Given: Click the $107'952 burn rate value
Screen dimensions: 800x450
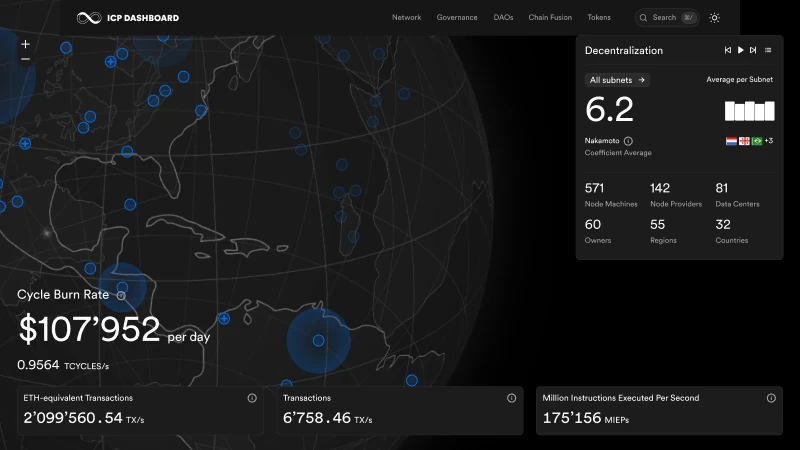Looking at the screenshot, I should click(89, 329).
